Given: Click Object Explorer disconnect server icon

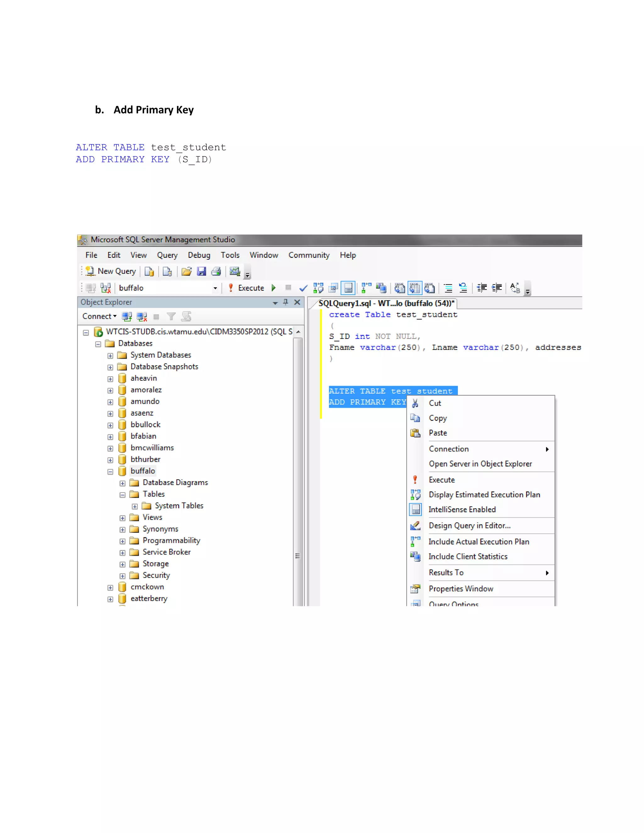Looking at the screenshot, I should pos(142,317).
